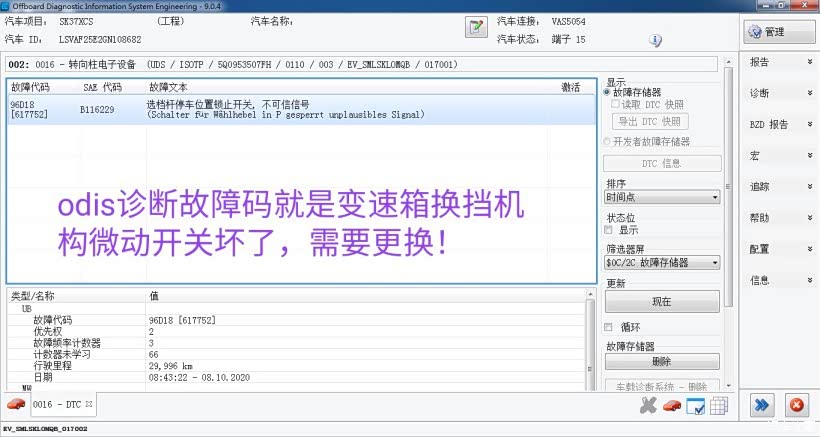Open the $0C/2C 故障存储器 filter dropdown
The height and width of the screenshot is (437, 820).
[x=662, y=262]
